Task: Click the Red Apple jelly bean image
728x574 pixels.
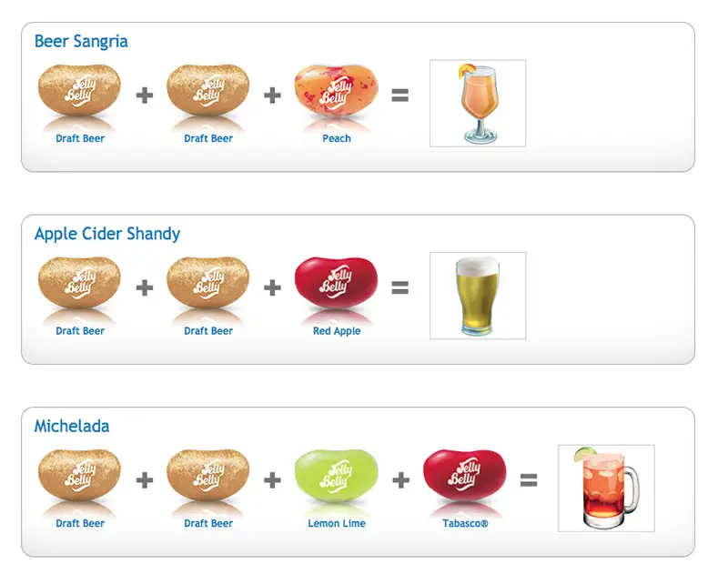Action: (336, 282)
